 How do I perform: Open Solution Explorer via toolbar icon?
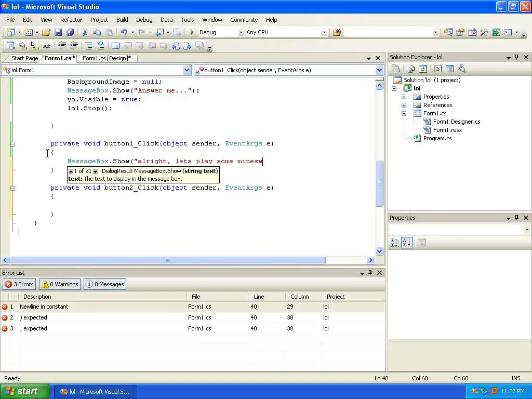[x=448, y=32]
